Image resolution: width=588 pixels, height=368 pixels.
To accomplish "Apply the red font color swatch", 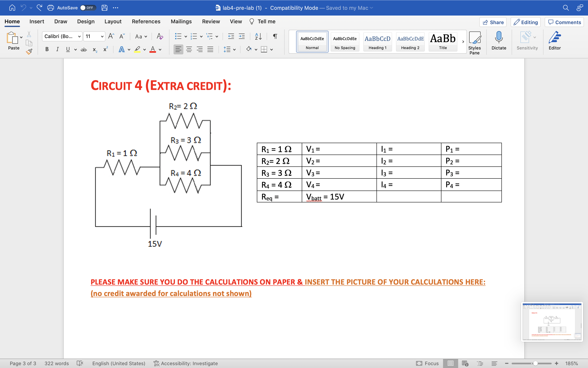I will (153, 49).
